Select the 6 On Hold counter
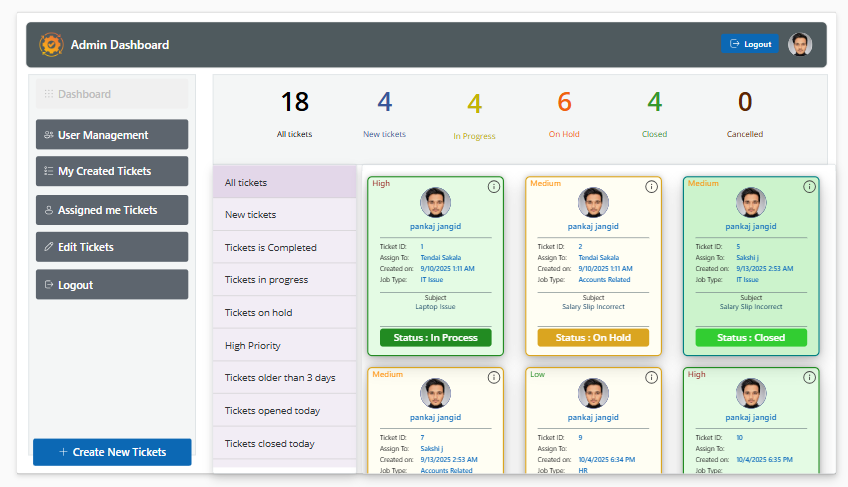The image size is (848, 487). [564, 115]
